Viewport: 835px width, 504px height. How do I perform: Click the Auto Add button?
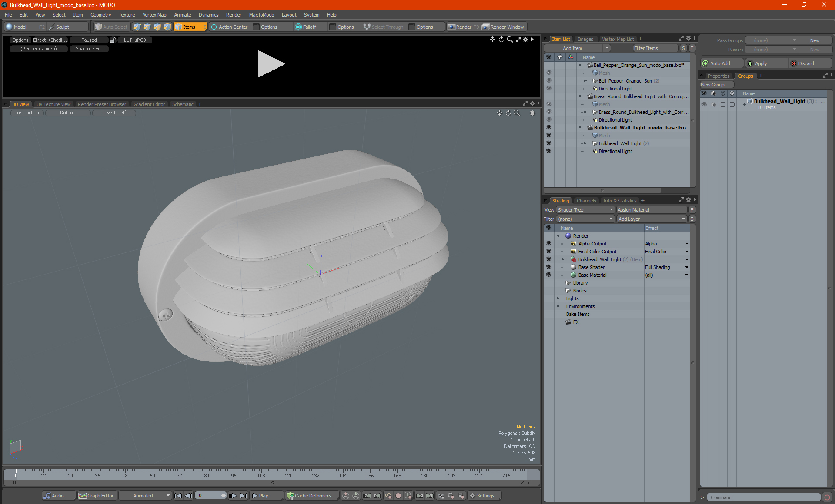coord(722,63)
